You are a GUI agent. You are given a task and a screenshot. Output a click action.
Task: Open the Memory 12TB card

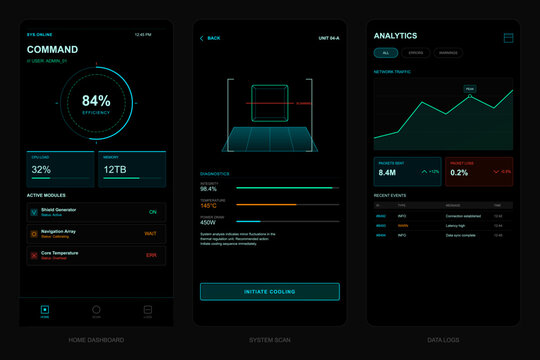pyautogui.click(x=132, y=169)
